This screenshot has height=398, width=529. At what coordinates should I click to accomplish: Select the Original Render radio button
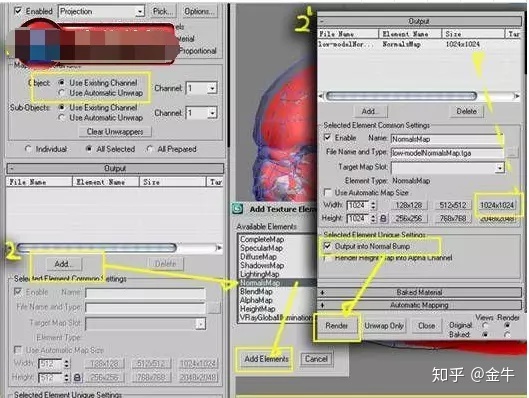coord(507,325)
